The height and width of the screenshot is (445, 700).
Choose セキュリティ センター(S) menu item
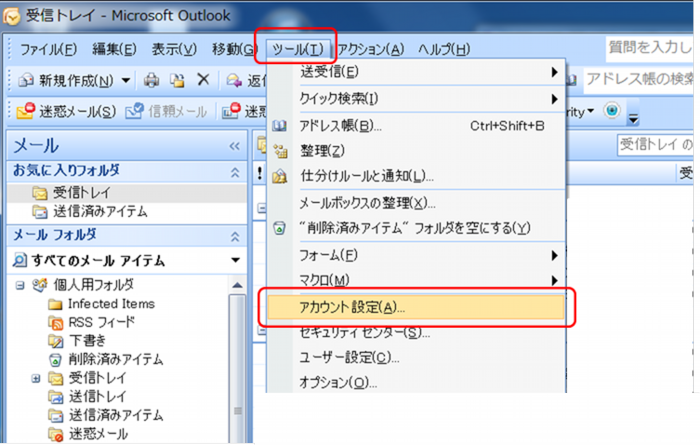[416, 333]
